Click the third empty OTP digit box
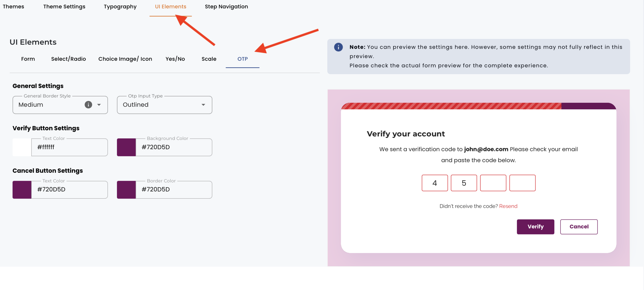The height and width of the screenshot is (290, 644). pyautogui.click(x=493, y=183)
